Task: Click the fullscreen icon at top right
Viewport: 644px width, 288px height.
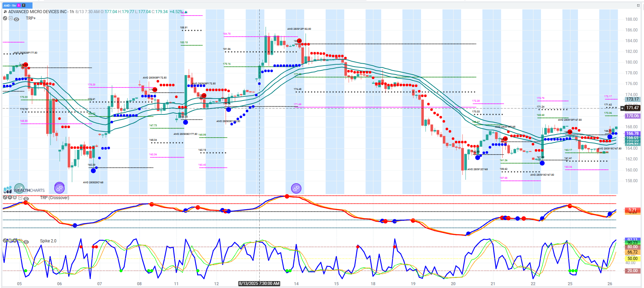Action: (x=638, y=6)
